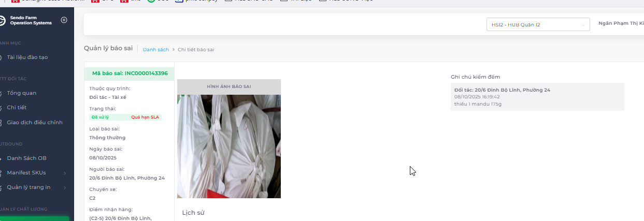This screenshot has width=644, height=221.
Task: Select the C2 trip value
Action: (92, 198)
